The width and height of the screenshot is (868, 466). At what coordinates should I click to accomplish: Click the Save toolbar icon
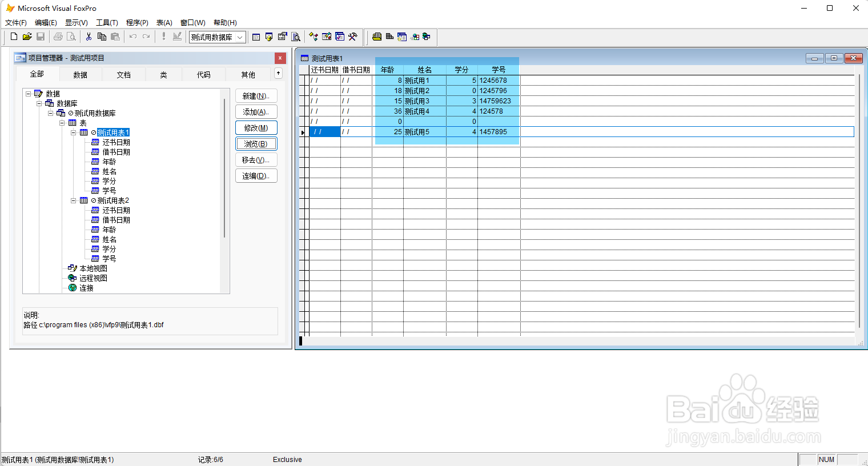coord(41,37)
